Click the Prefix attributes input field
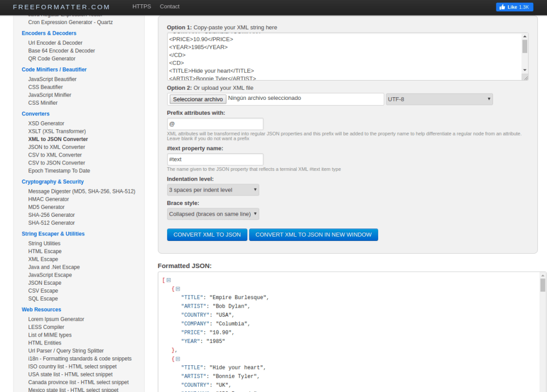The image size is (547, 392). click(x=215, y=124)
